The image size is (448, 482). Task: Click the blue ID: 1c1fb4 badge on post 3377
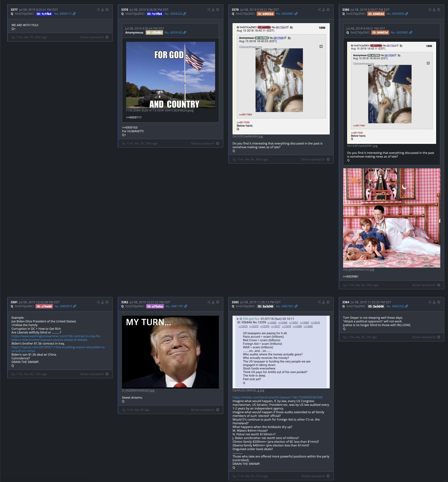click(44, 14)
